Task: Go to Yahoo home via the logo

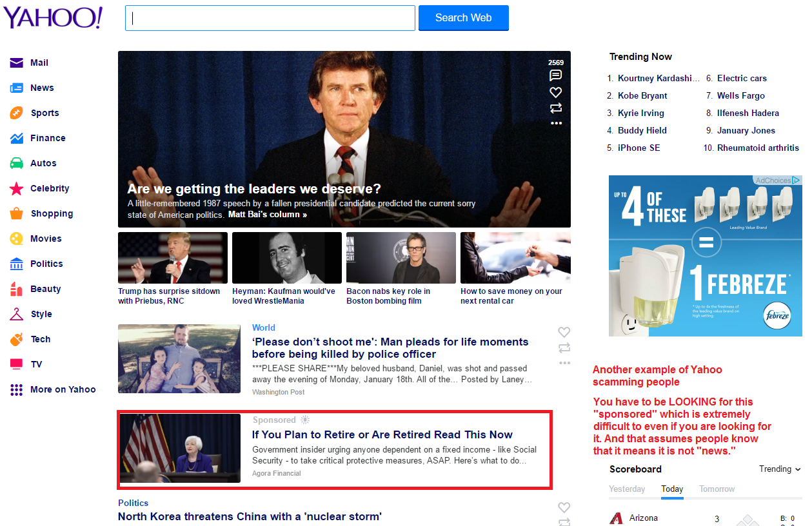Action: 53,17
